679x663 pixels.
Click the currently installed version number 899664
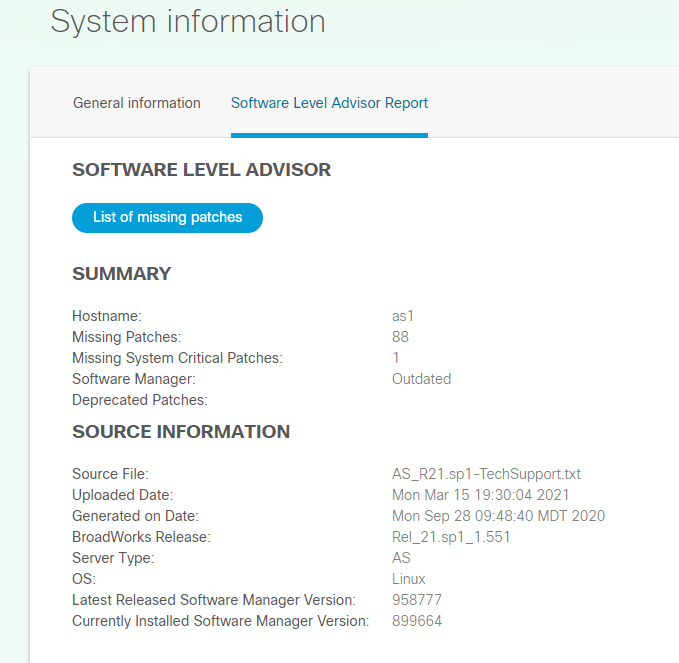pyautogui.click(x=417, y=621)
